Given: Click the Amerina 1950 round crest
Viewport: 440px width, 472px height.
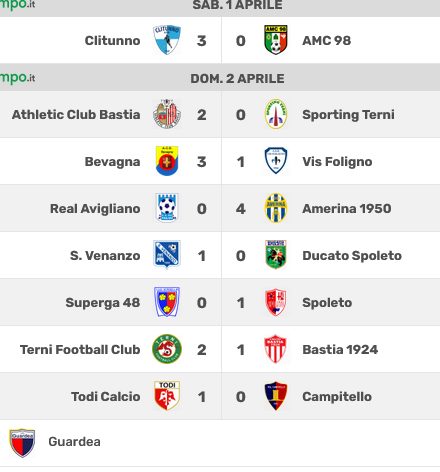Looking at the screenshot, I should pyautogui.click(x=276, y=208).
